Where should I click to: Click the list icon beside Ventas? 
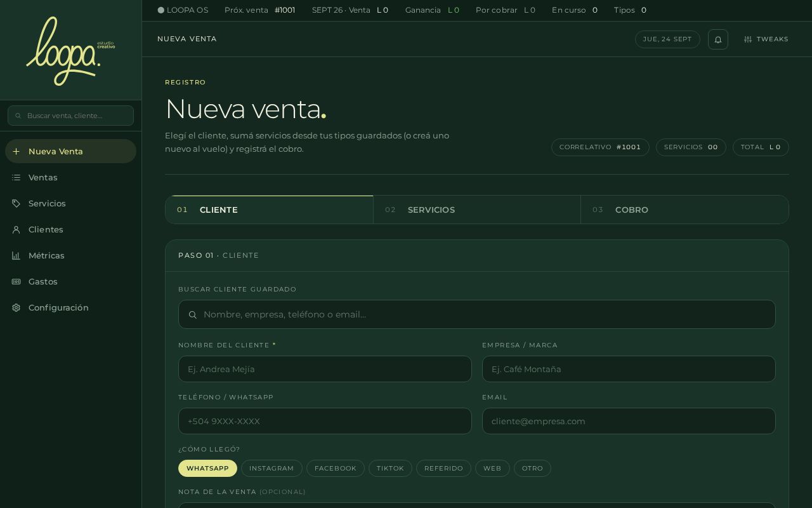point(16,177)
